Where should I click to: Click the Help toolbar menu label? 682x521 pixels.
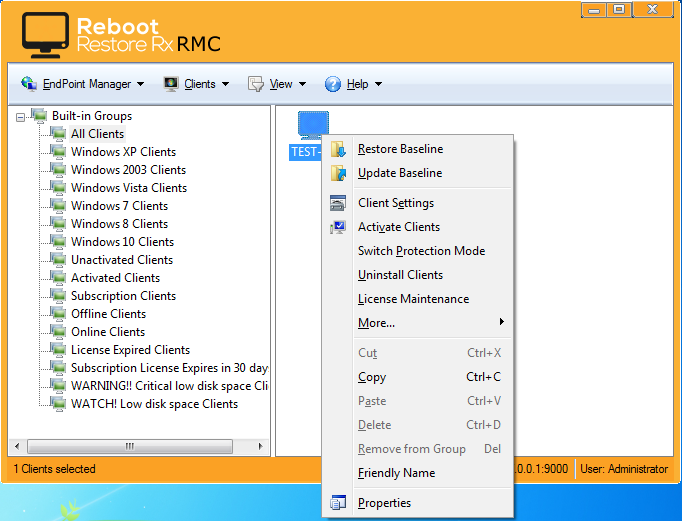point(358,84)
